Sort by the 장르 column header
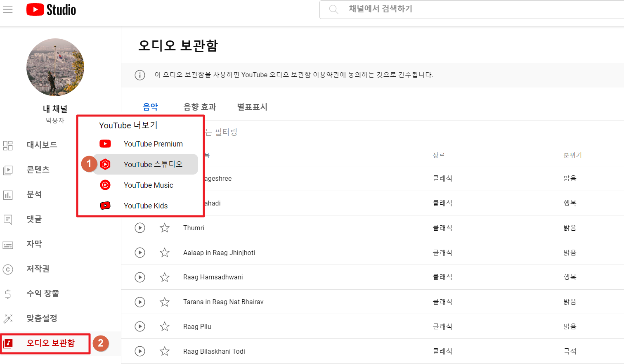 (x=439, y=155)
